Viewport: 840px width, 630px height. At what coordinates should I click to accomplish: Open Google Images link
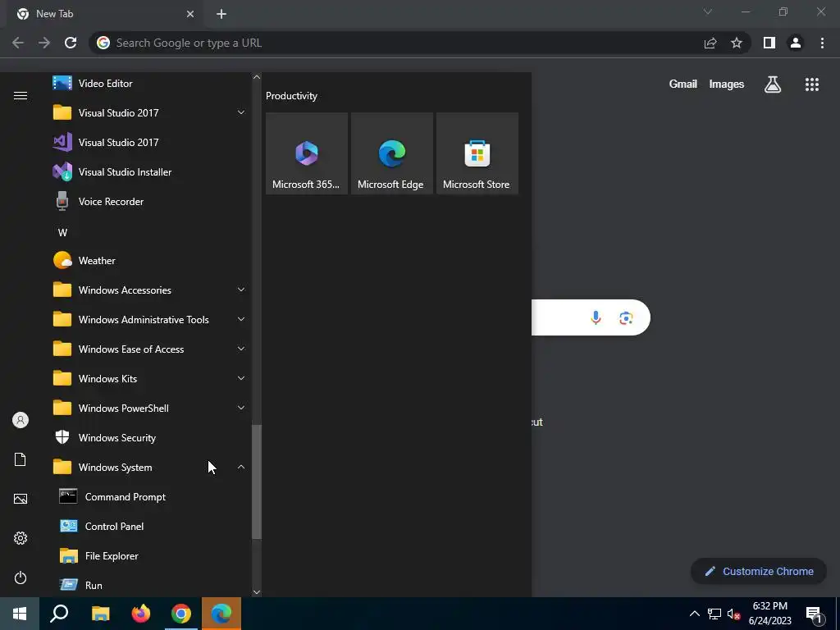coord(727,84)
